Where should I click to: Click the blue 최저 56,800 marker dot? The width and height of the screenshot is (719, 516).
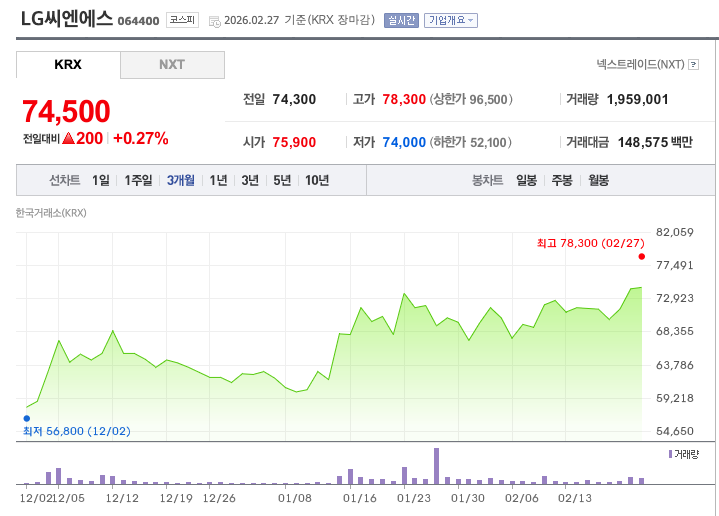(x=27, y=418)
